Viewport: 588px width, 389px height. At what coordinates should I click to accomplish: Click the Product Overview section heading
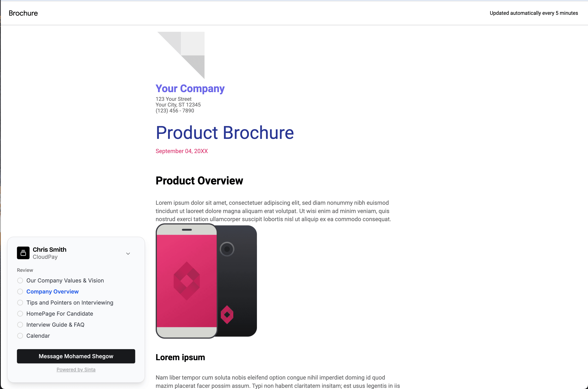(199, 180)
